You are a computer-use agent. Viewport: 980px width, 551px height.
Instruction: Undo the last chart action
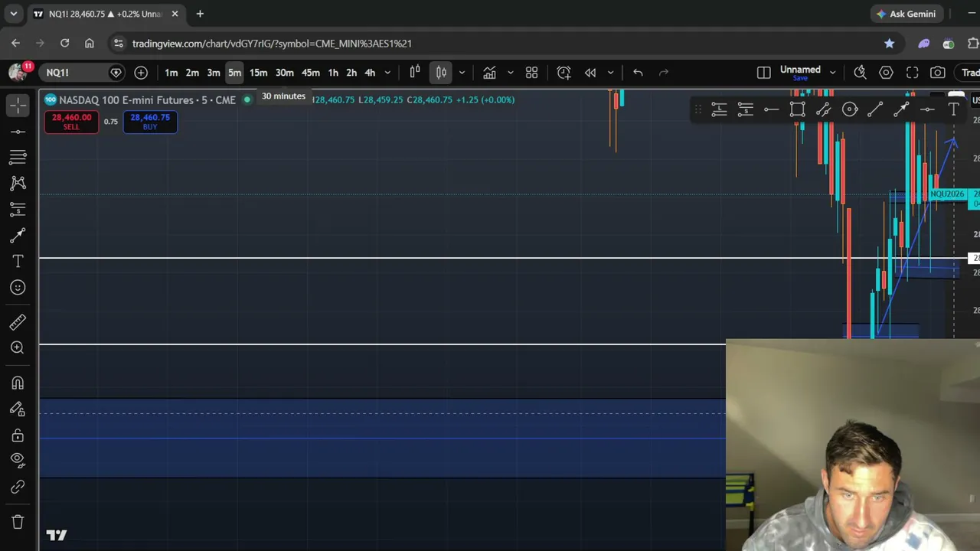(x=638, y=73)
